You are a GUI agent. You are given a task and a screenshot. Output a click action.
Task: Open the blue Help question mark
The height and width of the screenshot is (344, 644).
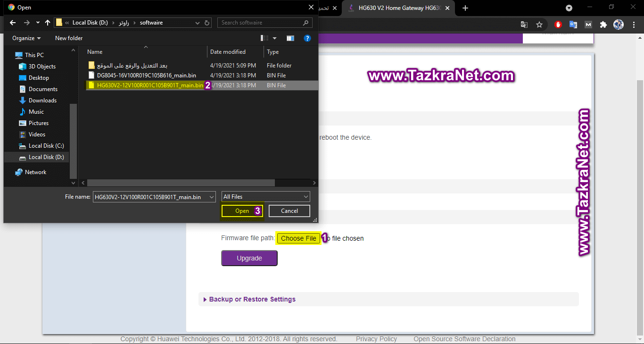coord(307,38)
